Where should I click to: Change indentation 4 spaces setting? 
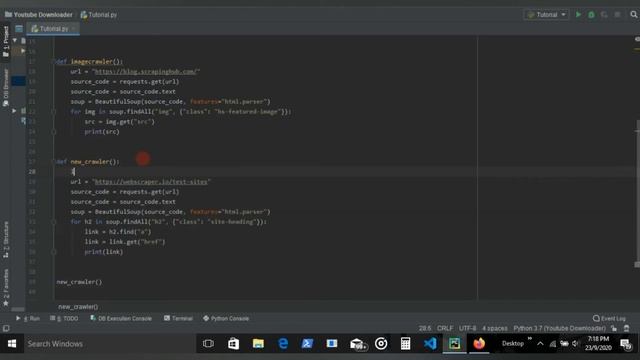(x=495, y=328)
